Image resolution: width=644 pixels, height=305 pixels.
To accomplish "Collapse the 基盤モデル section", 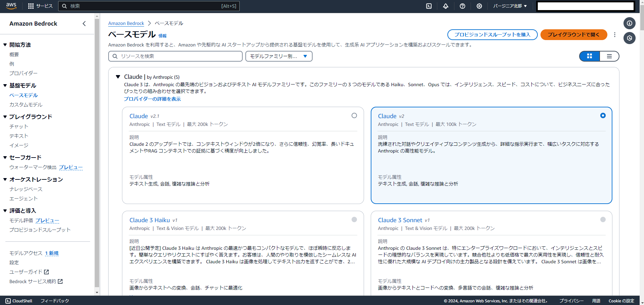I will pos(5,86).
